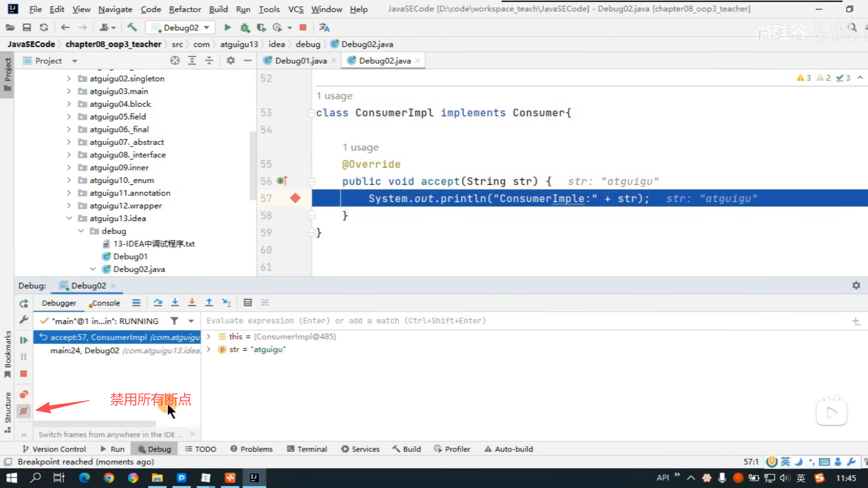
Task: Click the Step Out debug icon
Action: 209,303
